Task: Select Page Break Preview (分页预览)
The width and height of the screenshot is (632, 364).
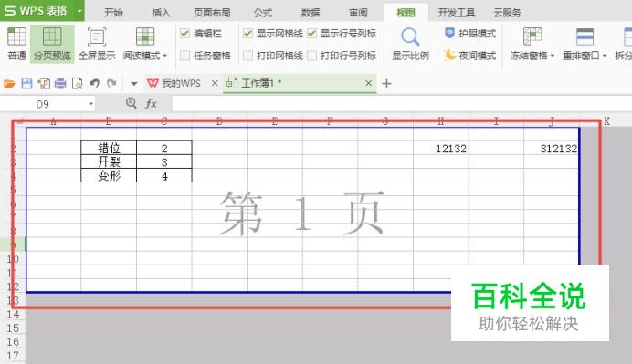Action: click(52, 44)
